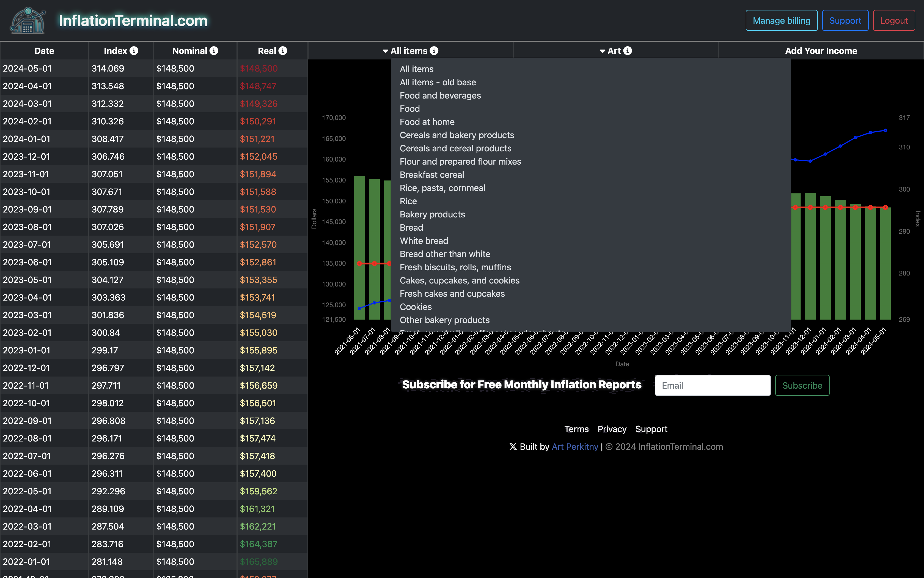The width and height of the screenshot is (924, 578).
Task: Click the info icon next to Nominal
Action: point(214,50)
